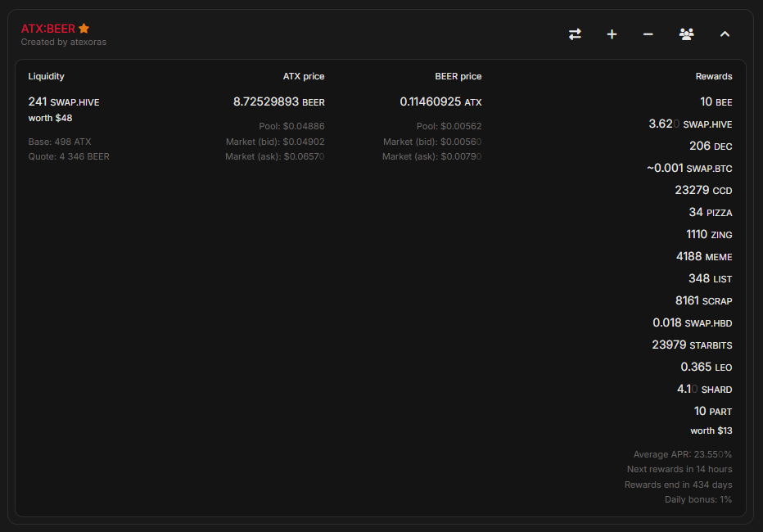Image resolution: width=763 pixels, height=532 pixels.
Task: Click the 'Liquidity' column header
Action: pyautogui.click(x=46, y=76)
